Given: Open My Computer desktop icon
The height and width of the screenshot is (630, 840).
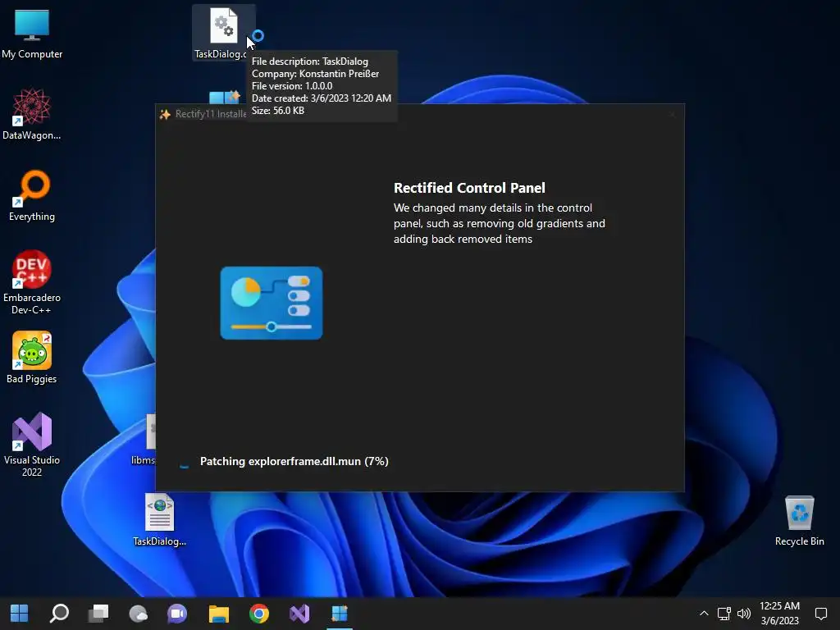Looking at the screenshot, I should tap(32, 33).
